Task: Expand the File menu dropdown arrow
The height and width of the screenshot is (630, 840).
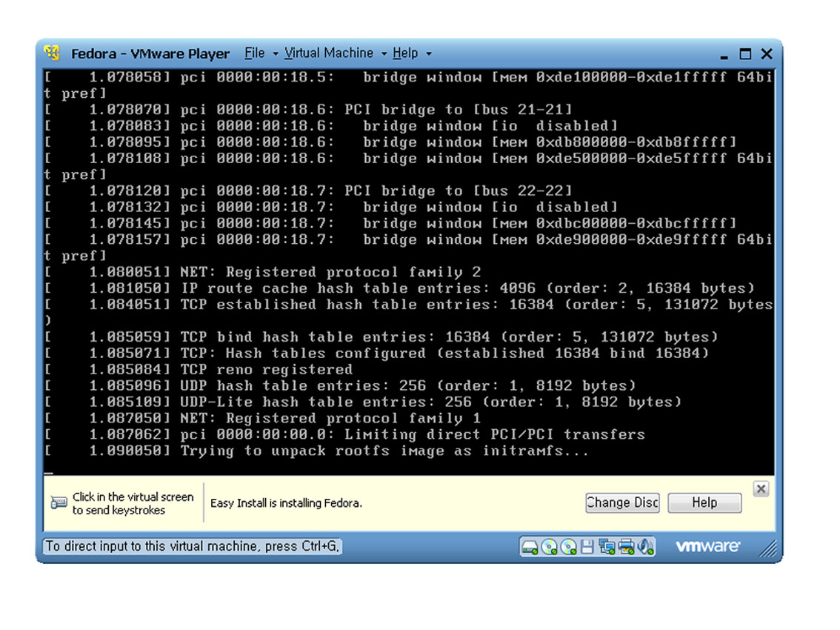Action: pyautogui.click(x=276, y=53)
